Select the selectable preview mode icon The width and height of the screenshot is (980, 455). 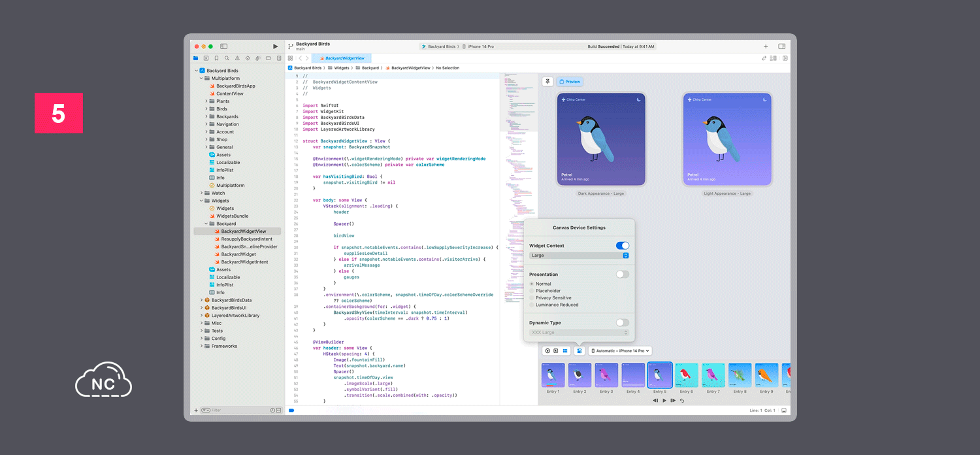556,351
